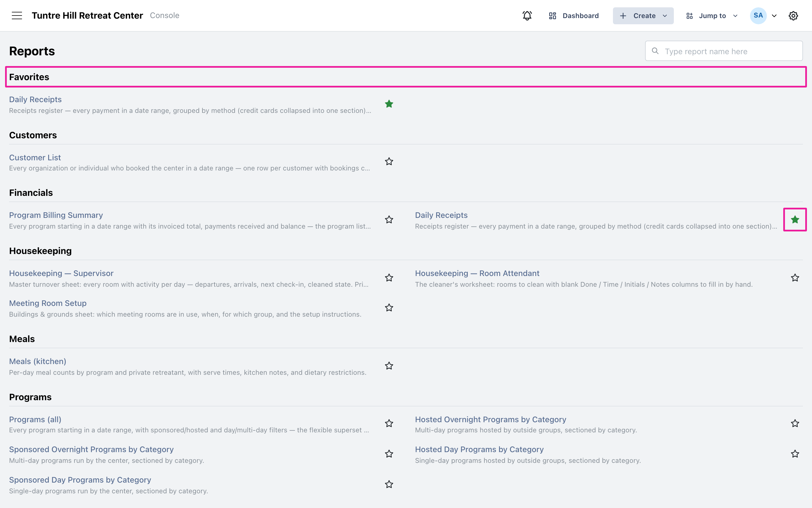Image resolution: width=812 pixels, height=508 pixels.
Task: Open the Jump to dropdown
Action: (x=712, y=16)
